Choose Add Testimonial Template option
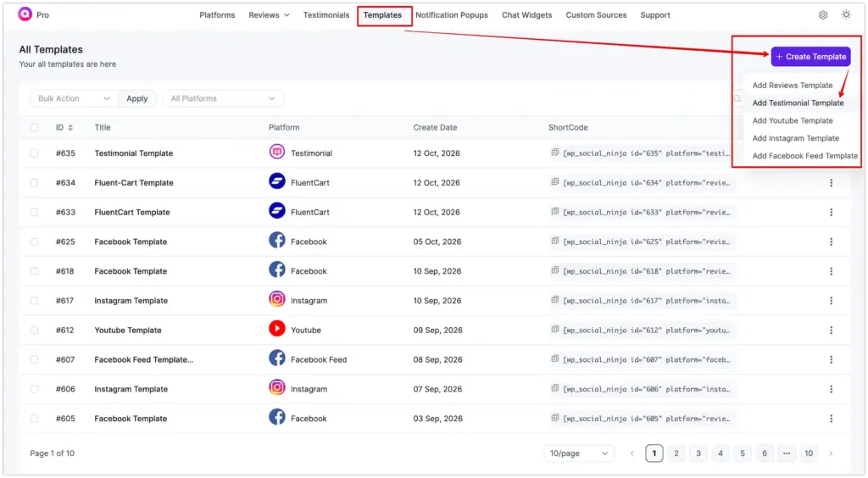The height and width of the screenshot is (478, 868). click(x=798, y=103)
